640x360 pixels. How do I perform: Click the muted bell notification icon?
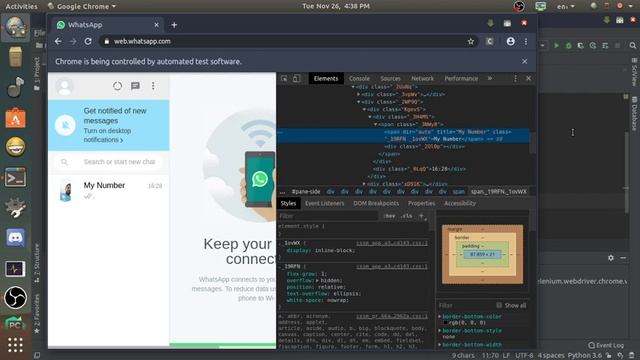click(65, 125)
